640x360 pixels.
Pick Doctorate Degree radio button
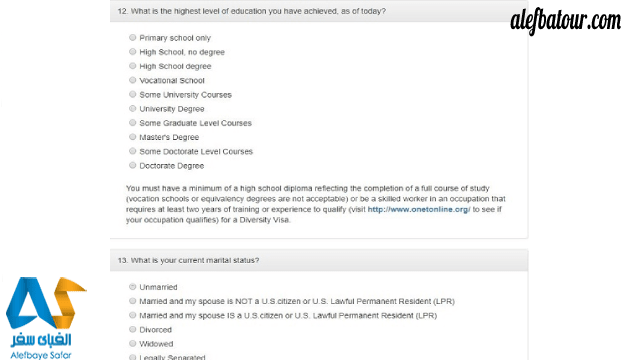(x=133, y=165)
